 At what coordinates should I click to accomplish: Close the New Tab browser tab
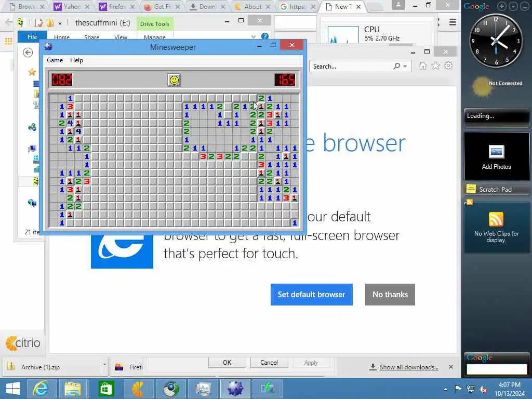click(358, 6)
